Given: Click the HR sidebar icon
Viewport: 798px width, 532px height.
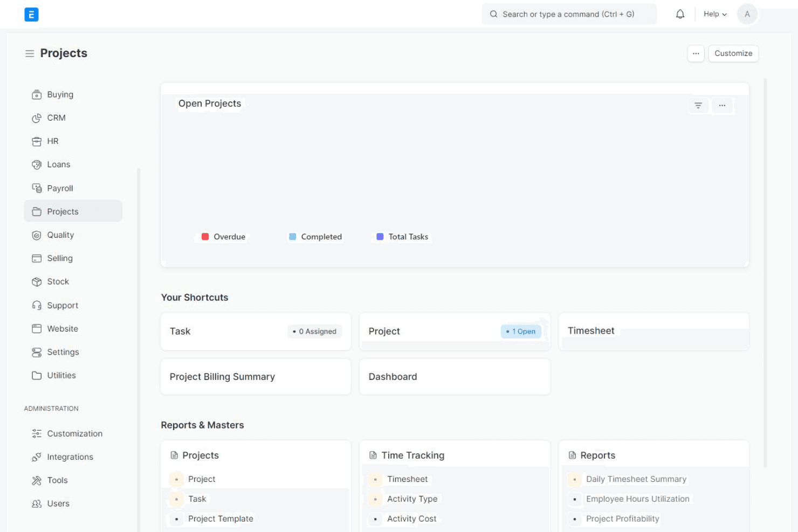Looking at the screenshot, I should click(x=37, y=141).
